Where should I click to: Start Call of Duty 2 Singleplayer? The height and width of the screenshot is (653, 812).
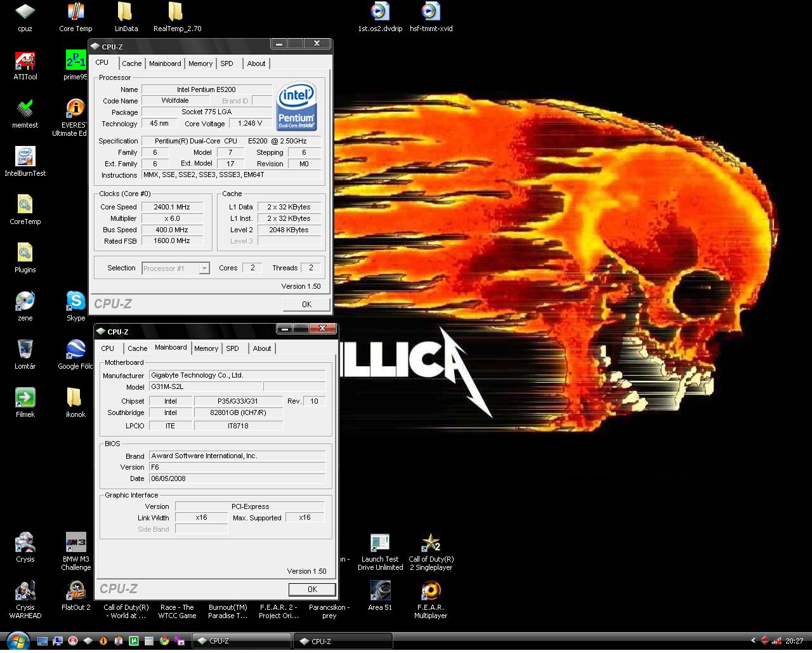[431, 552]
